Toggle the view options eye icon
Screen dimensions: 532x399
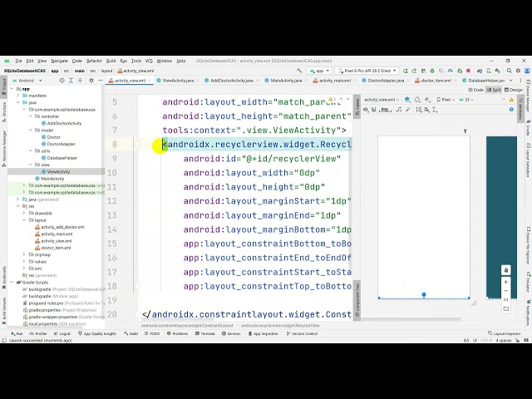(x=366, y=110)
